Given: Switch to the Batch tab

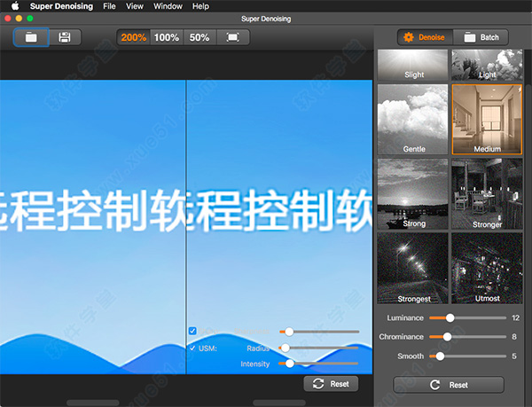Looking at the screenshot, I should (x=481, y=37).
